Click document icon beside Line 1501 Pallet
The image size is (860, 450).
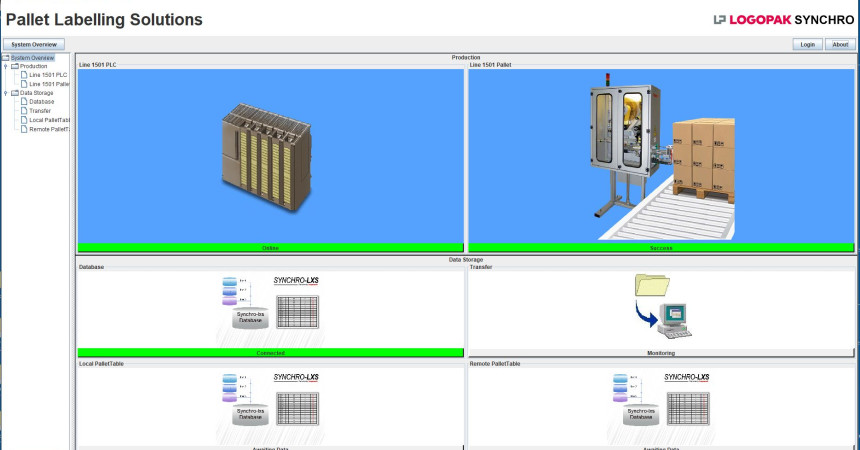point(24,85)
